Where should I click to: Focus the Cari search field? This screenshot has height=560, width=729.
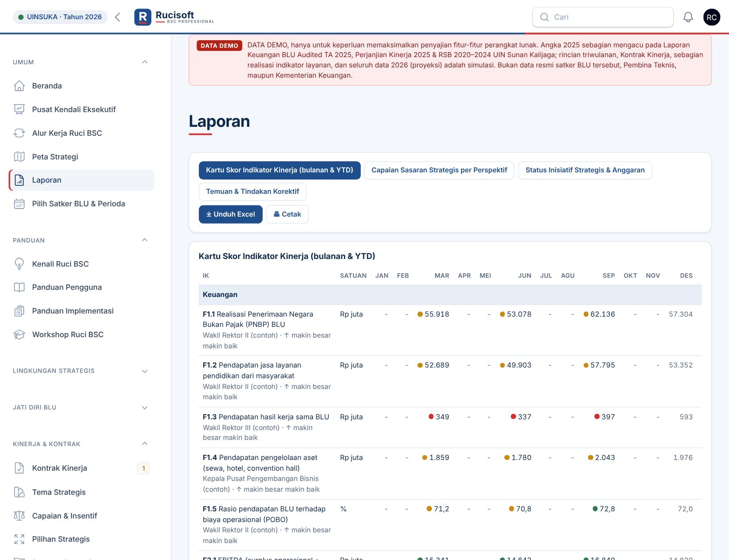[x=603, y=17]
